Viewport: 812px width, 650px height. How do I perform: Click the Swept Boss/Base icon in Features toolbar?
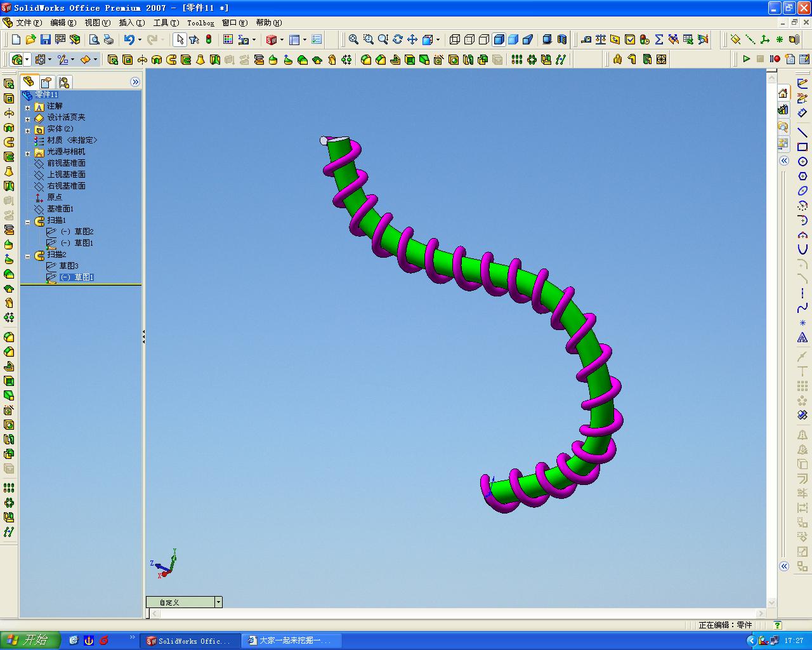coord(171,60)
